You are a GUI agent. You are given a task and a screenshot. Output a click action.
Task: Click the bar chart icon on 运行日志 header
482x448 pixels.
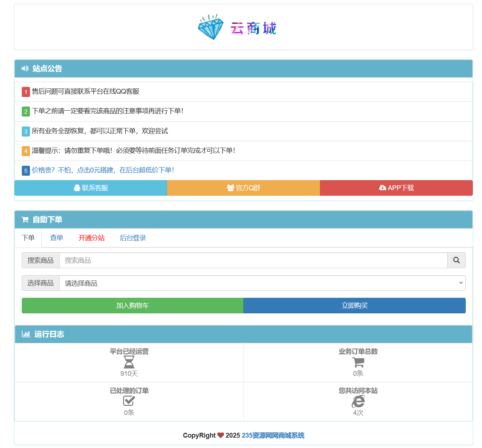pos(26,334)
